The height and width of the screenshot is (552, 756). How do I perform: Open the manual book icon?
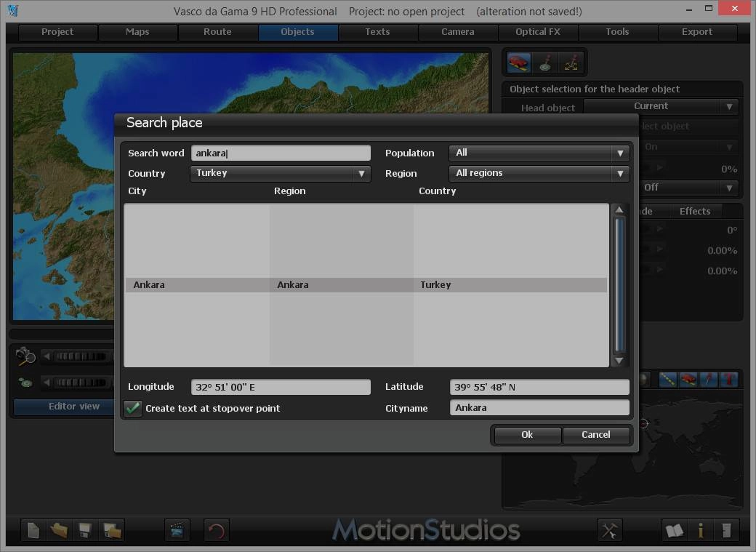(x=674, y=530)
